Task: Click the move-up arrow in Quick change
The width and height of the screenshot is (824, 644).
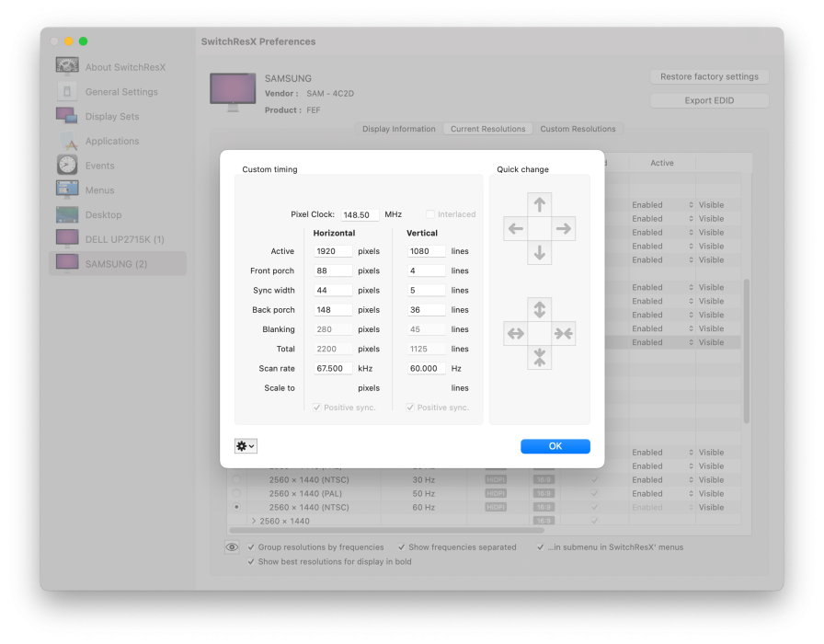Action: [539, 204]
